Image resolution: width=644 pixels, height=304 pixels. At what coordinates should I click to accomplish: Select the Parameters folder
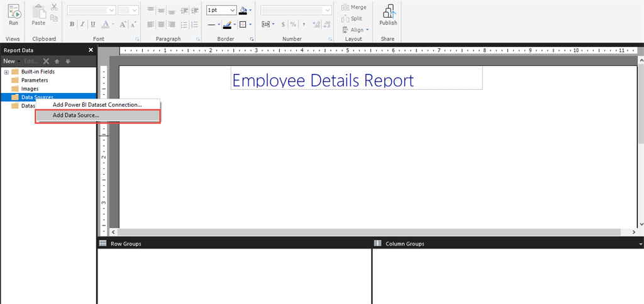coord(30,80)
